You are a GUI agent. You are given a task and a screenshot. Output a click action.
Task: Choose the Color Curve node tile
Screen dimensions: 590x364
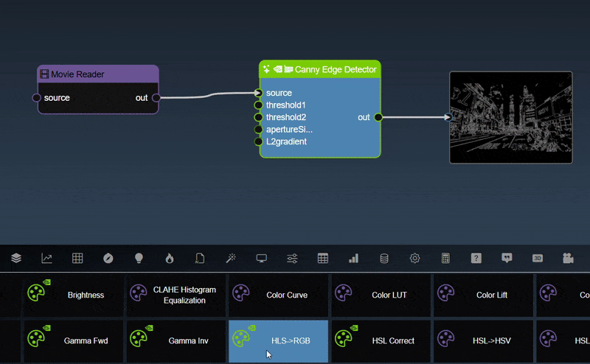[278, 295]
